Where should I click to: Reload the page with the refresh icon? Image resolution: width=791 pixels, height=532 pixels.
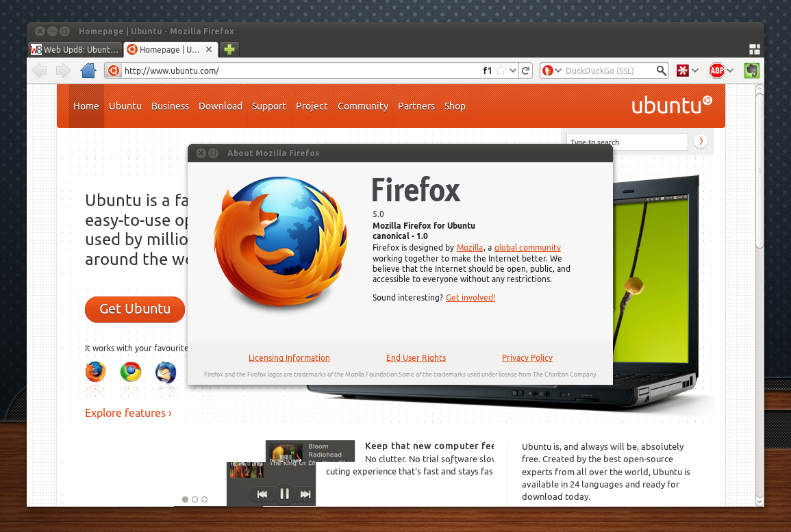point(526,71)
